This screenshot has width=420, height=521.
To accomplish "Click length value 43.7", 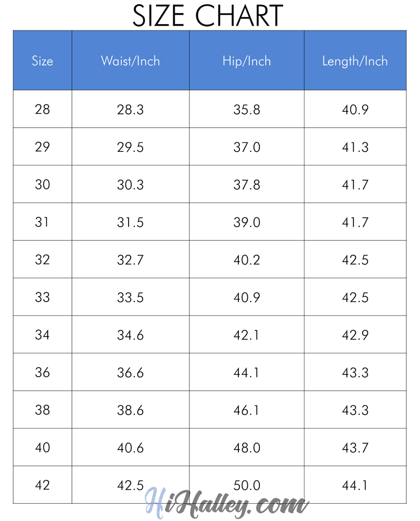I will point(355,448).
